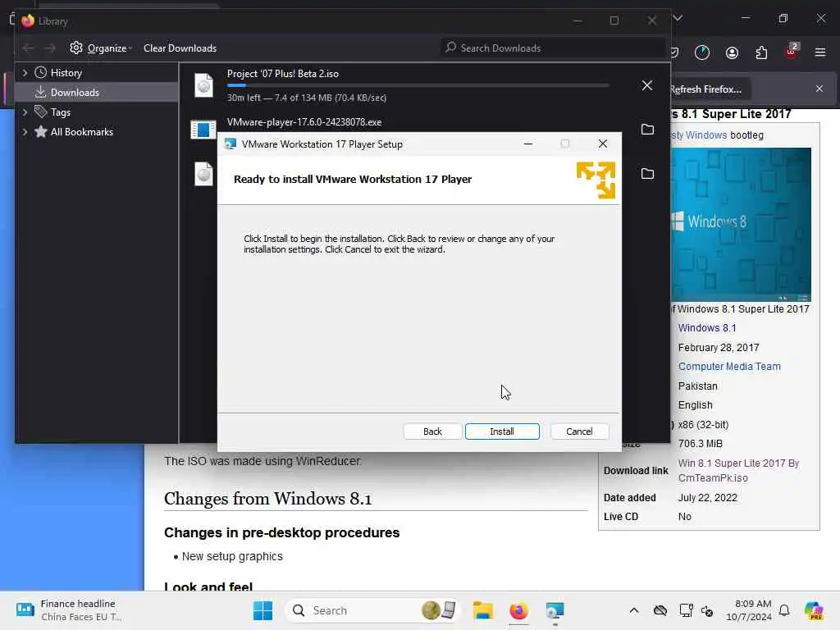Click the circular timer toolbar icon in Firefox
The image size is (840, 630).
point(702,52)
